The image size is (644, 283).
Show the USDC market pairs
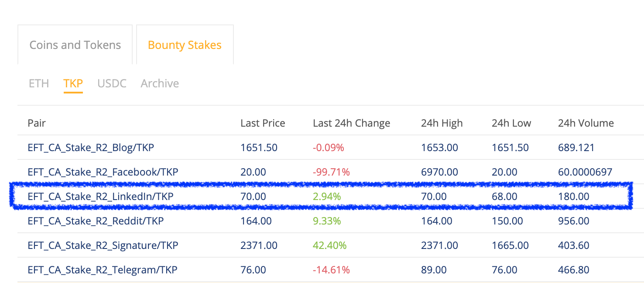pos(112,83)
